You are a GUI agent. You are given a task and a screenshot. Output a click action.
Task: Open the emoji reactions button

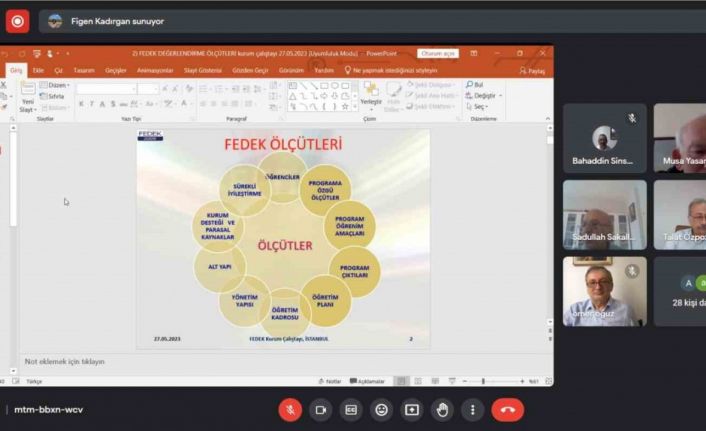pyautogui.click(x=381, y=410)
